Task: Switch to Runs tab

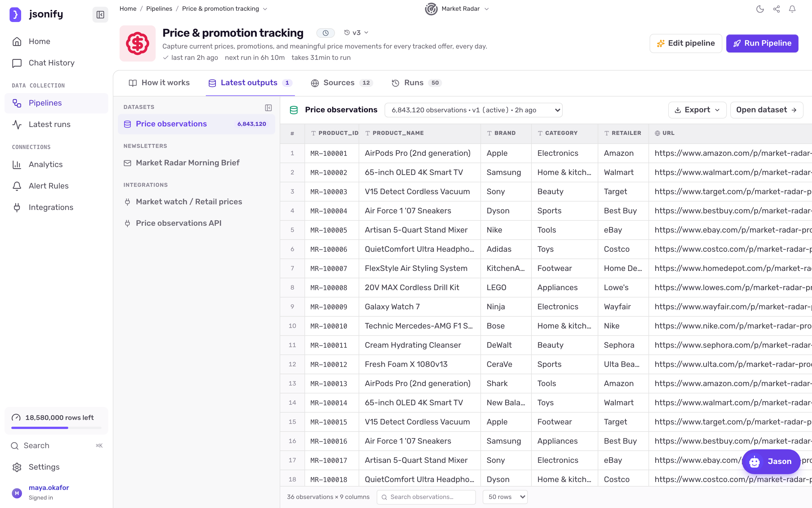Action: [x=416, y=83]
